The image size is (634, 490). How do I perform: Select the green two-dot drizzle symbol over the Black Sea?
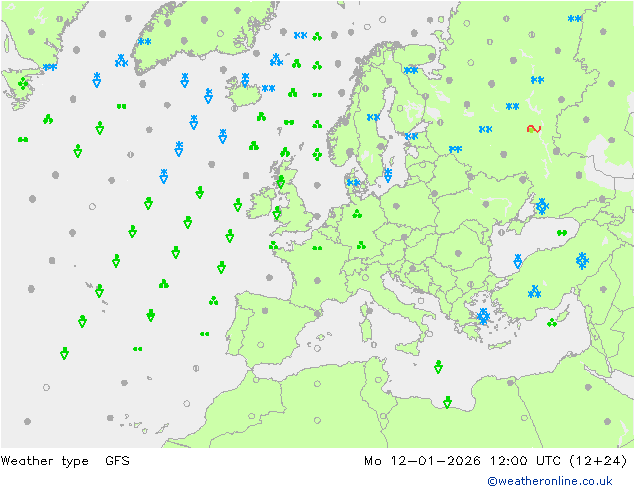coord(562,233)
